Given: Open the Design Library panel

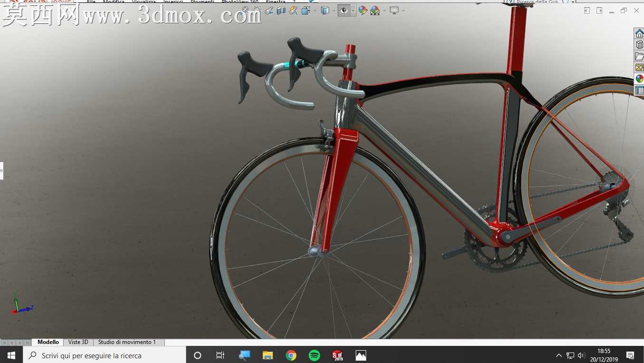Looking at the screenshot, I should tap(639, 45).
